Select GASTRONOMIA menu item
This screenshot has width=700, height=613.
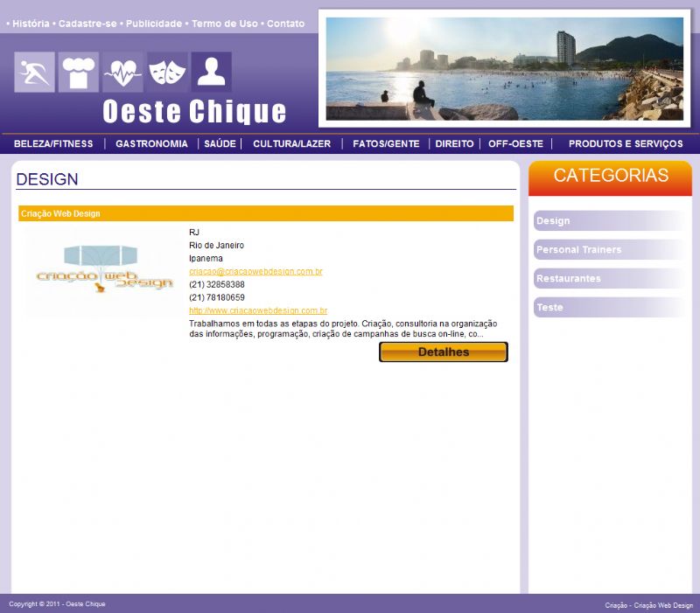151,143
